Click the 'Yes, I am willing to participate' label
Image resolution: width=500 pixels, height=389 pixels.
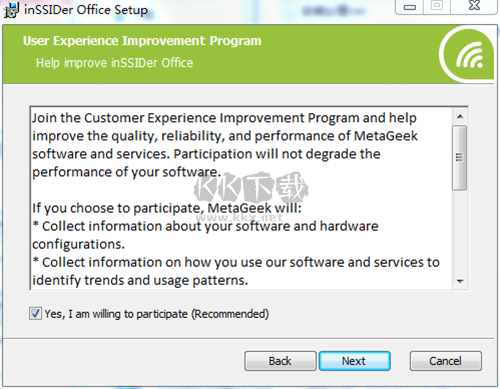click(x=156, y=314)
